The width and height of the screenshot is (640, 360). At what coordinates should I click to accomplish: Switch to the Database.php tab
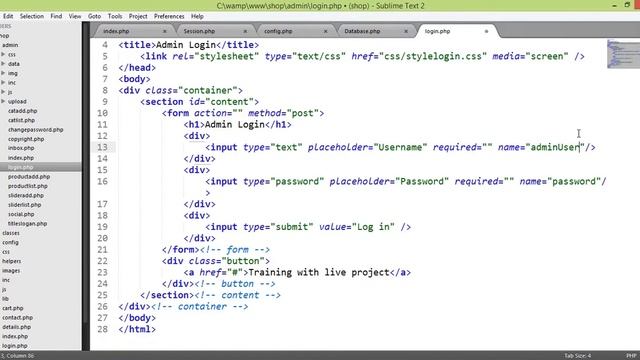(362, 31)
